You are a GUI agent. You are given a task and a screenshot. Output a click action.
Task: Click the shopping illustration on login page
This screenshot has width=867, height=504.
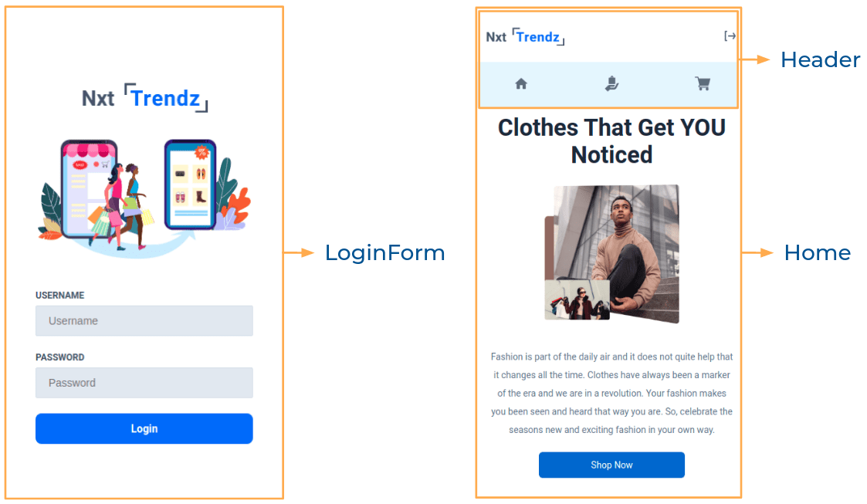click(144, 198)
